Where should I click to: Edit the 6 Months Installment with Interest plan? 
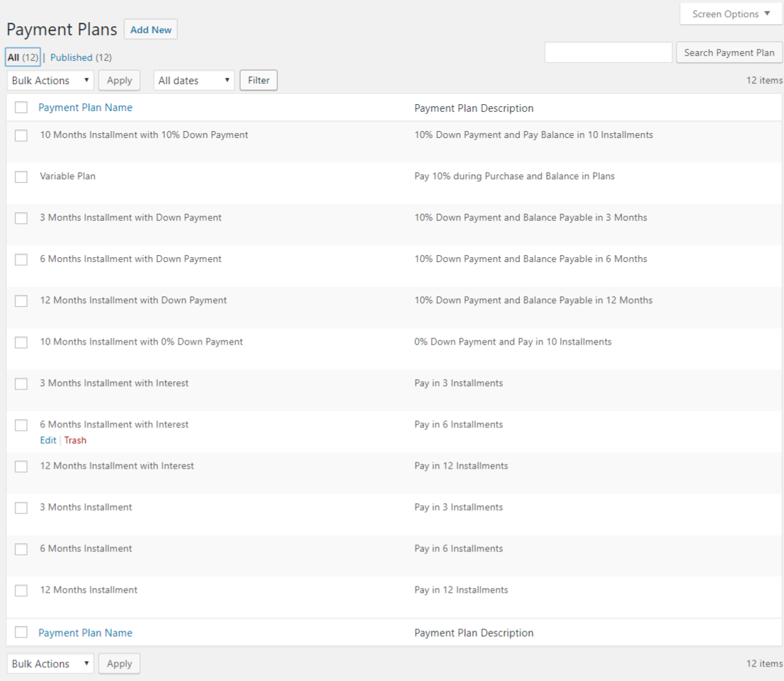click(48, 440)
